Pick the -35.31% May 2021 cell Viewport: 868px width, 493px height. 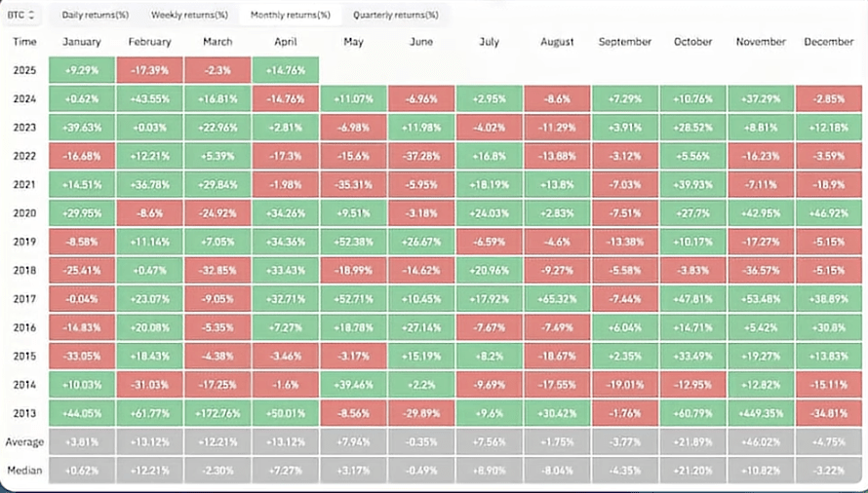pos(353,185)
